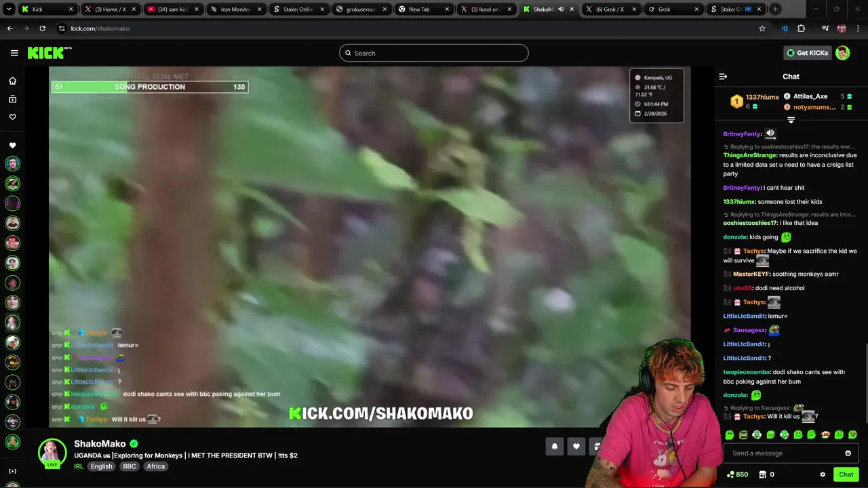Click the song production goal progress bar
The width and height of the screenshot is (868, 488).
click(x=149, y=87)
